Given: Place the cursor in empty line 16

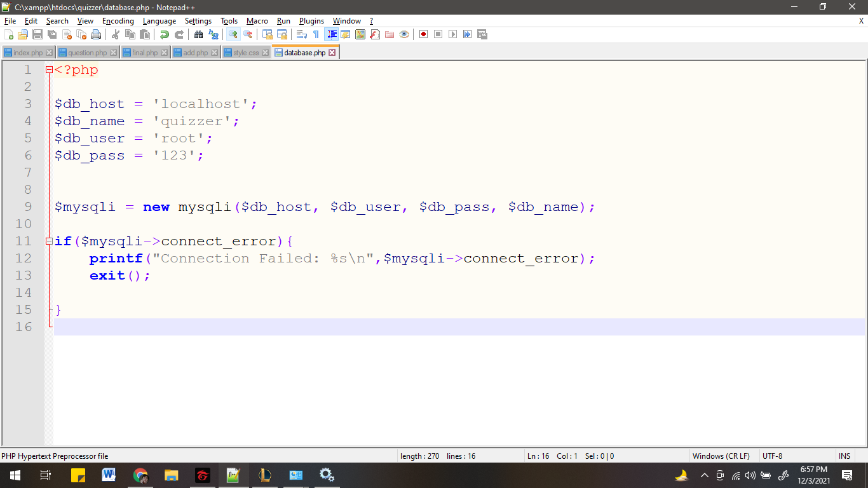Looking at the screenshot, I should click(459, 327).
